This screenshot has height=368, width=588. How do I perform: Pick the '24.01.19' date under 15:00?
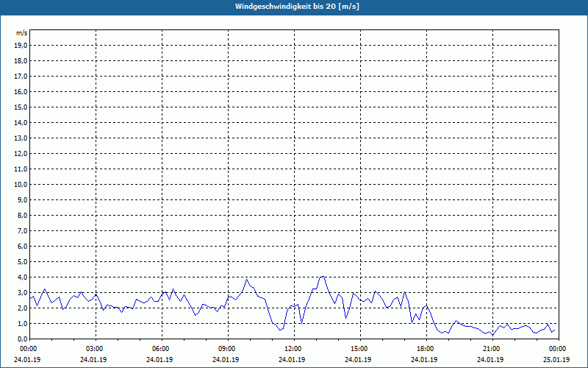click(x=358, y=360)
